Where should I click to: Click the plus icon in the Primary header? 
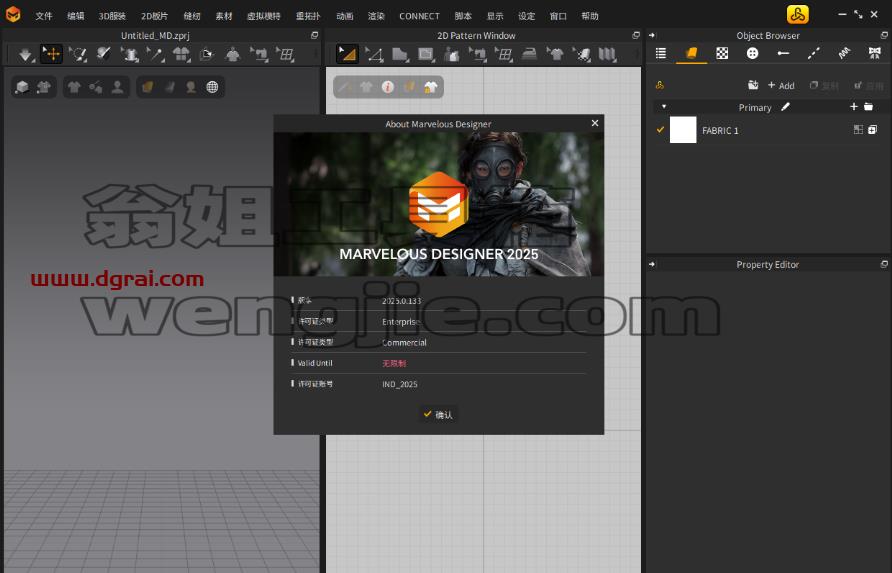[853, 106]
